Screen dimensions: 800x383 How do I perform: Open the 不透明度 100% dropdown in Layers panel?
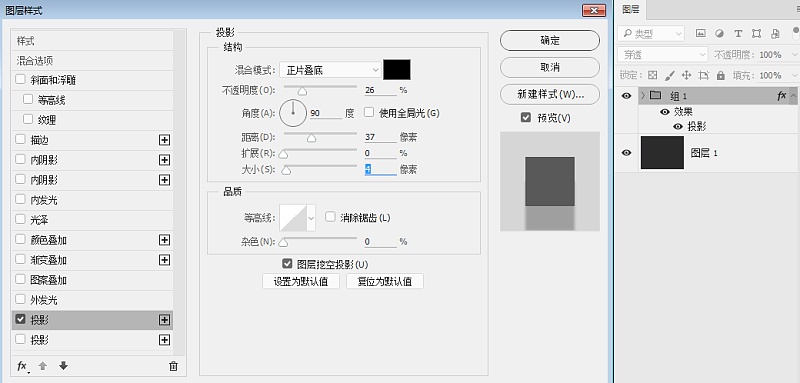tap(794, 55)
